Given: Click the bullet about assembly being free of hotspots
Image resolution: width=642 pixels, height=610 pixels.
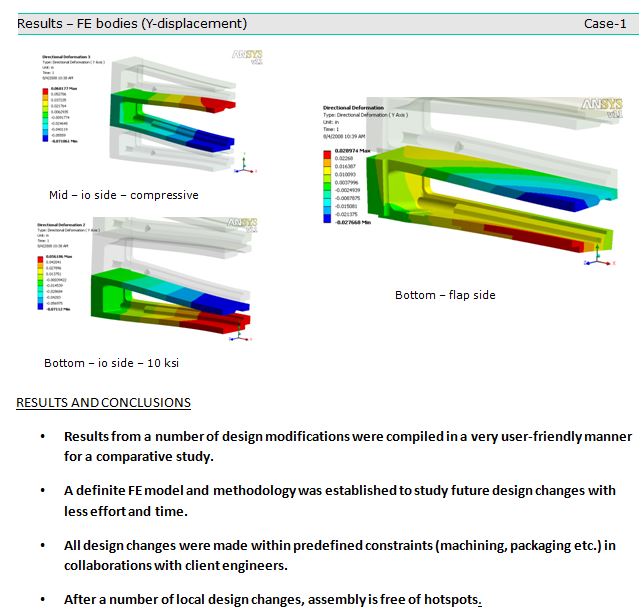Looking at the screenshot, I should click(x=273, y=600).
